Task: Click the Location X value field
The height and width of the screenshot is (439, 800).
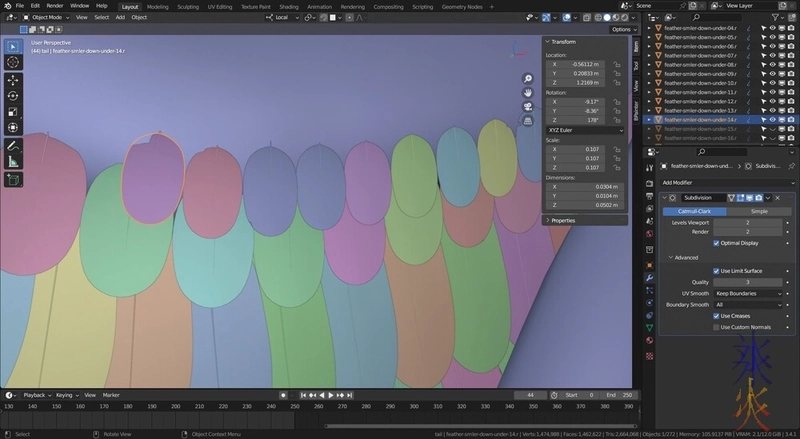Action: pos(578,66)
